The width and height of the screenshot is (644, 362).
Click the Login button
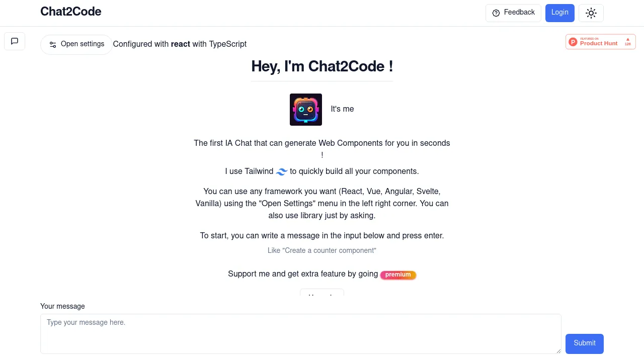coord(559,13)
